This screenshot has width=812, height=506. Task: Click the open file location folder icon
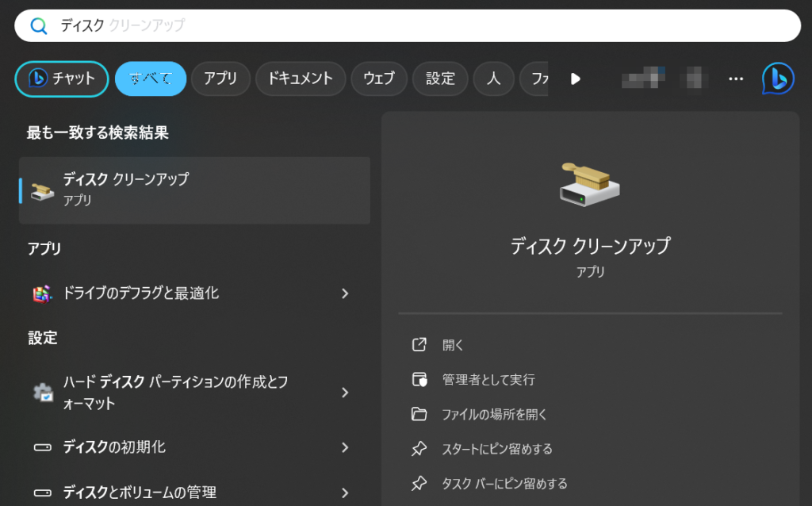click(x=419, y=414)
